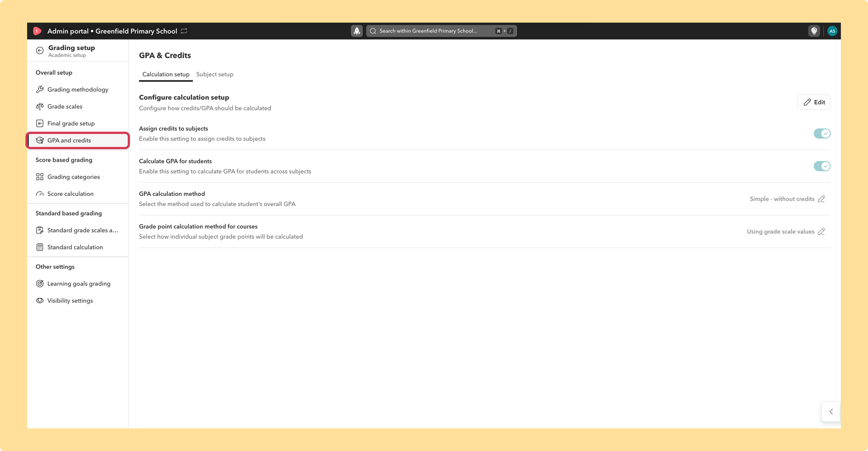Open the AS user avatar
Image resolution: width=868 pixels, height=451 pixels.
[832, 31]
